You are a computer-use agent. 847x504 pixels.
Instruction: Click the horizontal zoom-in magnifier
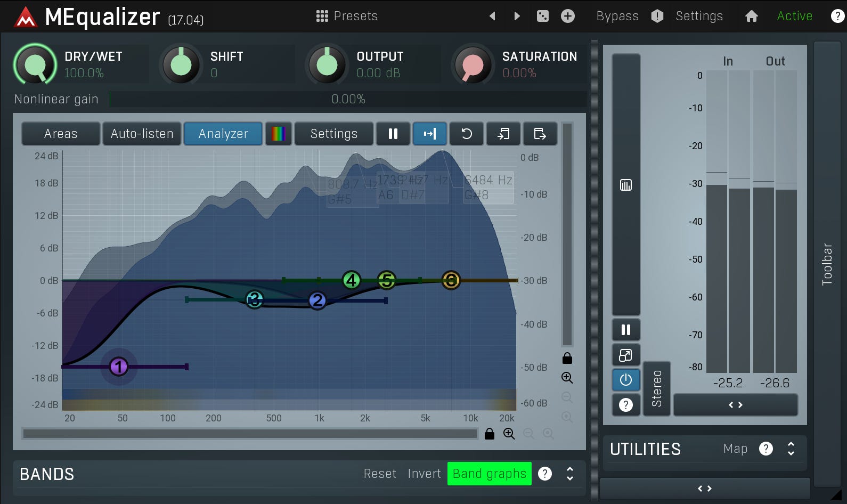click(x=509, y=434)
